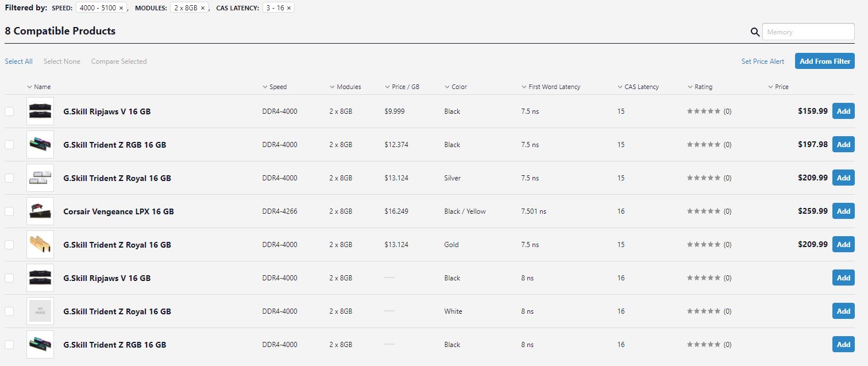Remove the Speed 4000 - 5100 filter
This screenshot has height=366, width=868.
(121, 8)
